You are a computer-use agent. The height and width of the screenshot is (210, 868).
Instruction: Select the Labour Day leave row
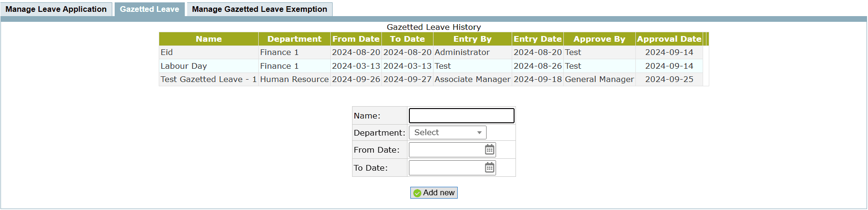[x=183, y=66]
